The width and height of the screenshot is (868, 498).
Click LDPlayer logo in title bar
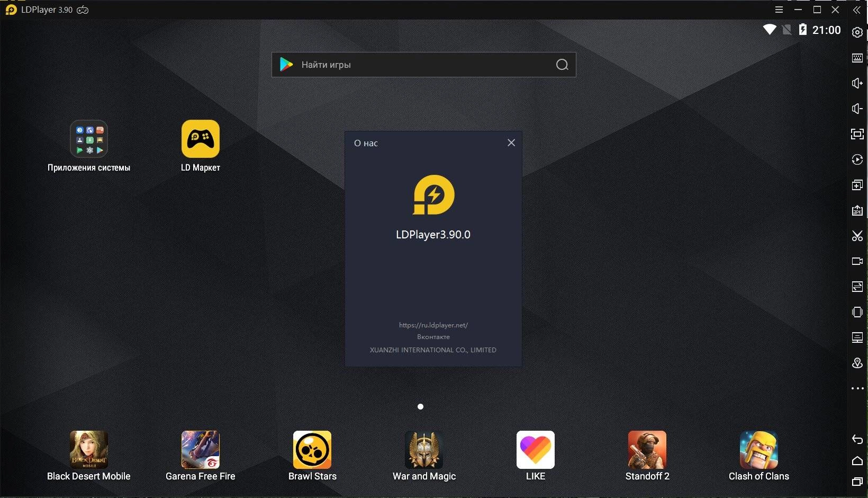pyautogui.click(x=11, y=10)
